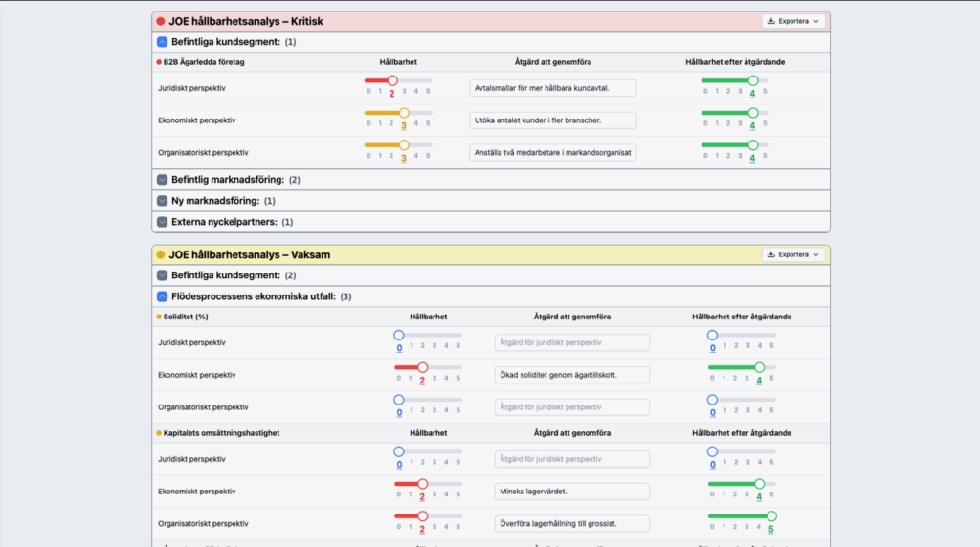Click yellow dot next to Soliditet (%)

[159, 317]
